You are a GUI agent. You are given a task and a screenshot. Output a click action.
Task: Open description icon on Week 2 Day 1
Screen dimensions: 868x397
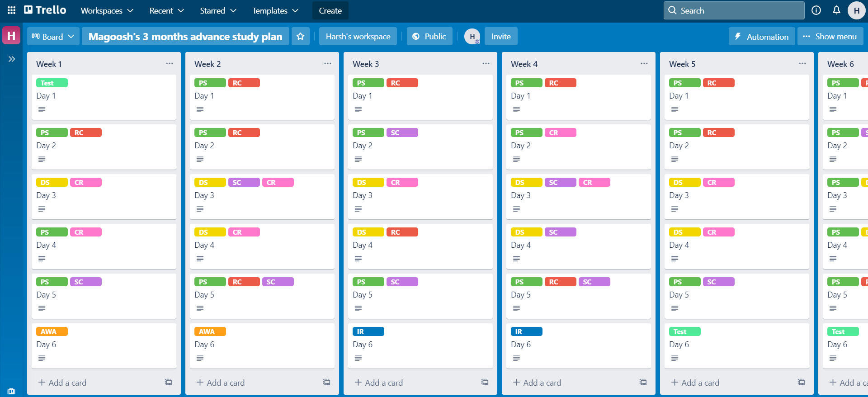(200, 109)
